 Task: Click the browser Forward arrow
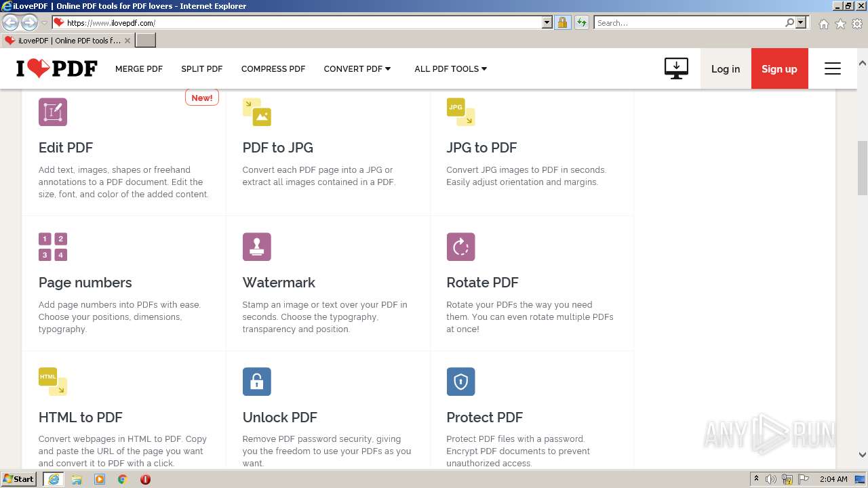coord(29,22)
